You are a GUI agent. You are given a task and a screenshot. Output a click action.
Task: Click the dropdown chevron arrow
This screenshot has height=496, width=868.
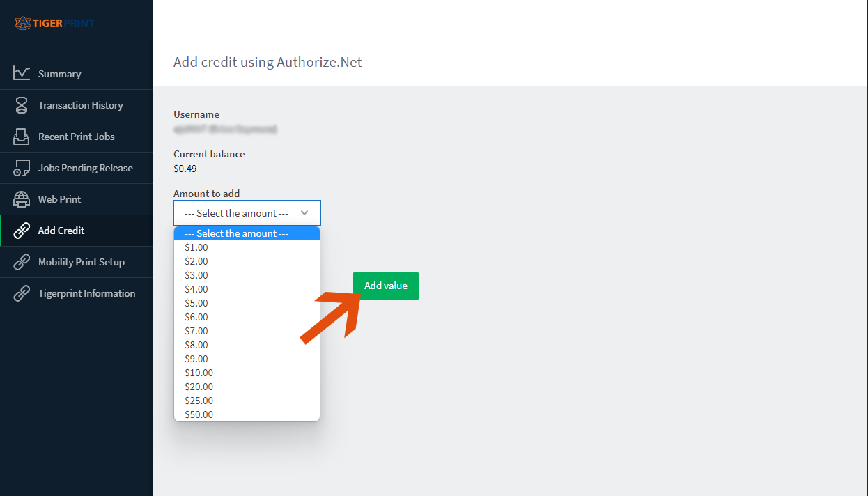click(x=304, y=213)
